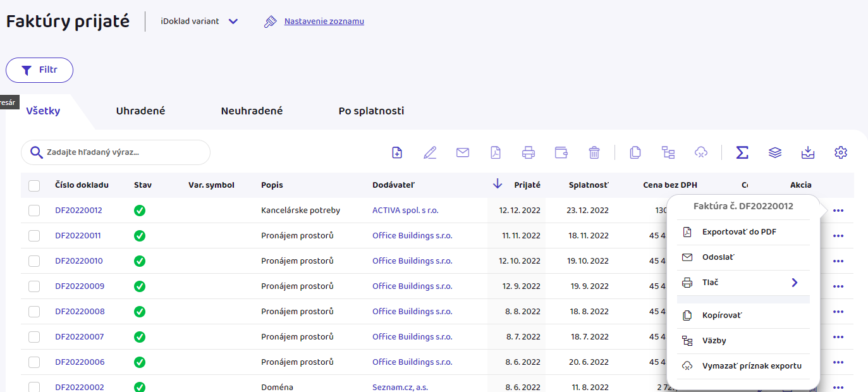Choose Exportovať do PDF from context menu
The width and height of the screenshot is (868, 392).
[738, 232]
